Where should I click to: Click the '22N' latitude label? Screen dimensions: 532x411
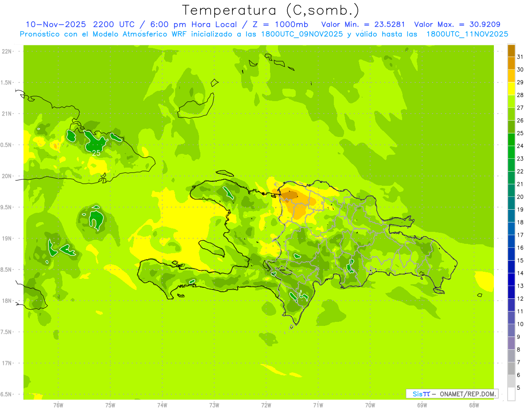tap(7, 51)
